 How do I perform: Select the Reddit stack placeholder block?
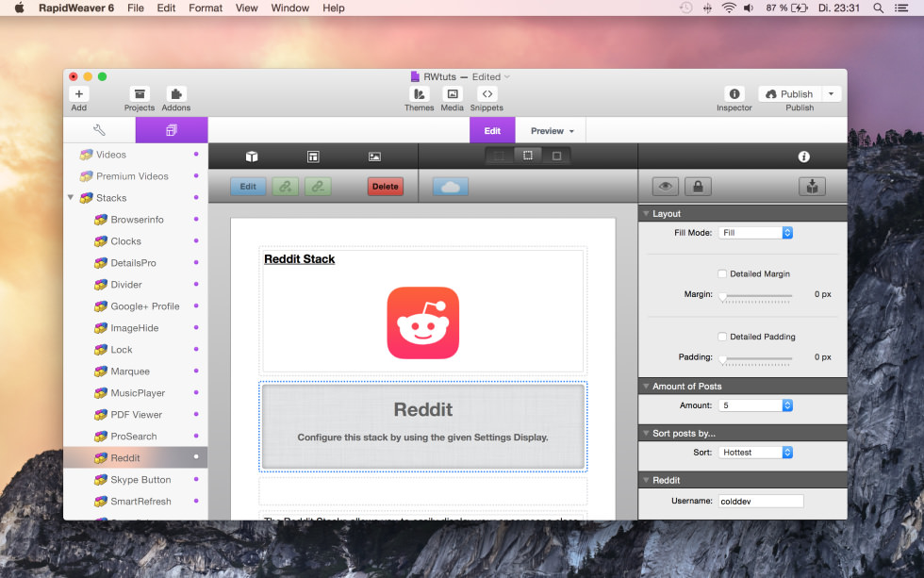click(423, 426)
